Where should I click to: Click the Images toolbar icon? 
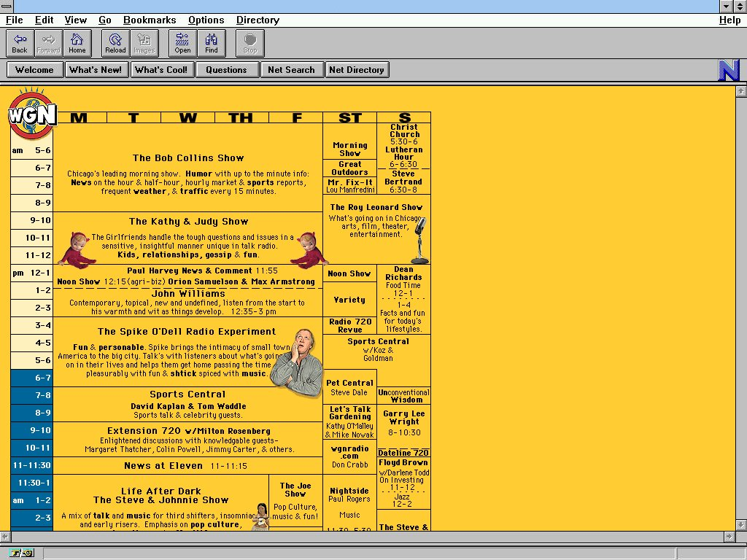144,43
